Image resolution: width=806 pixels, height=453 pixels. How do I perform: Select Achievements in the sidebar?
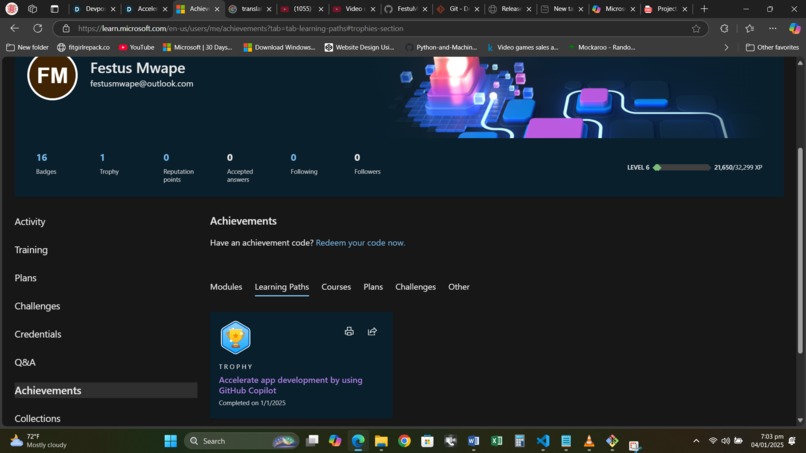pyautogui.click(x=105, y=390)
